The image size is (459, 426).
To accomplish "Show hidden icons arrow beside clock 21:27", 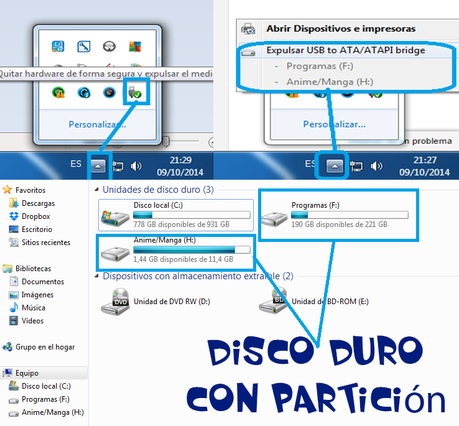I will 335,166.
